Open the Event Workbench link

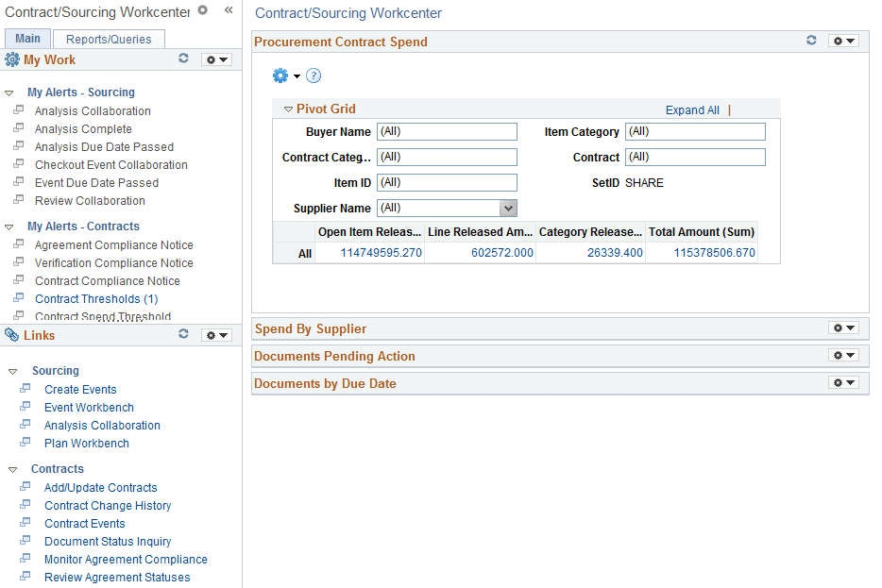(x=89, y=408)
